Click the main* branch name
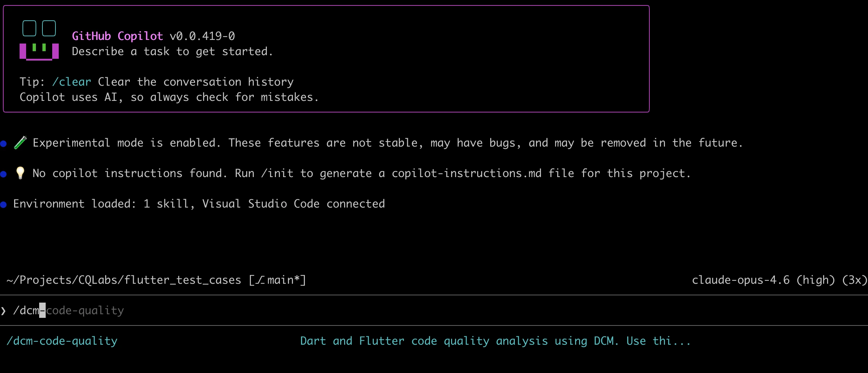This screenshot has height=373, width=868. [x=283, y=280]
